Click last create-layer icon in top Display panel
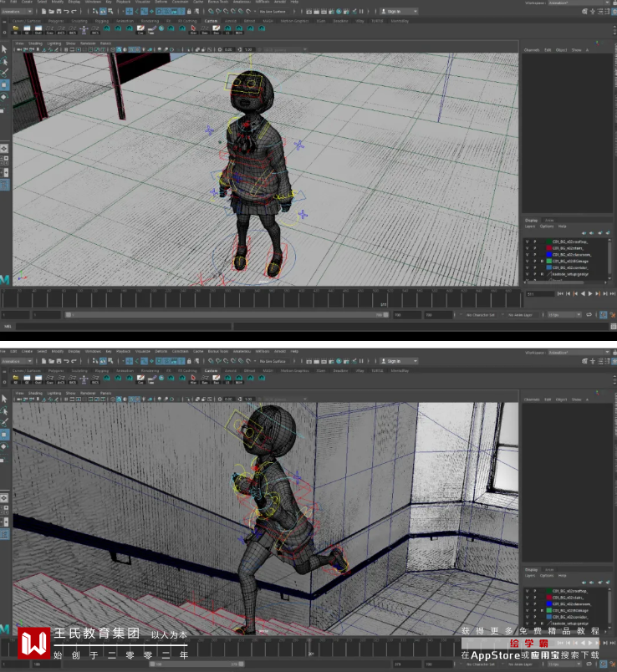 [x=607, y=232]
